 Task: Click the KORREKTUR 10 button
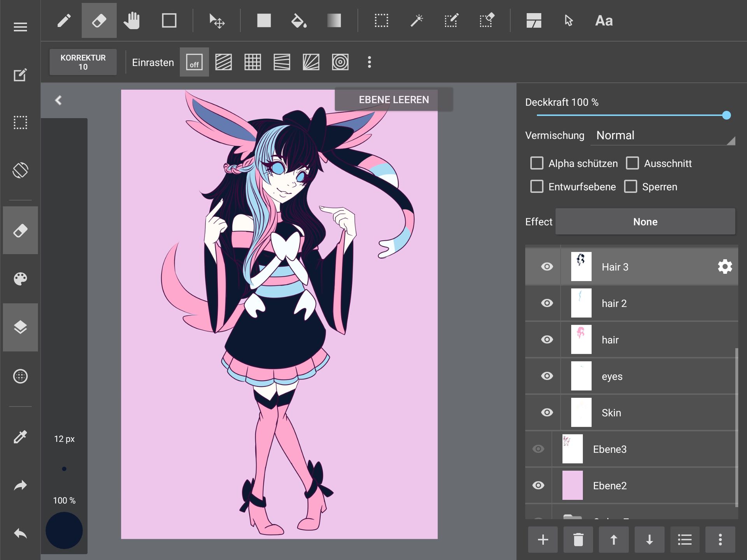pyautogui.click(x=83, y=62)
